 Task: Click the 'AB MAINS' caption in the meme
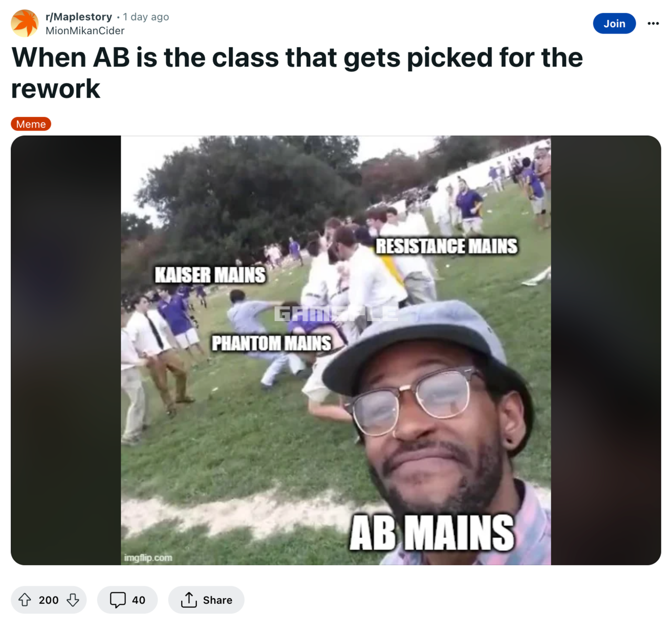[x=432, y=533]
